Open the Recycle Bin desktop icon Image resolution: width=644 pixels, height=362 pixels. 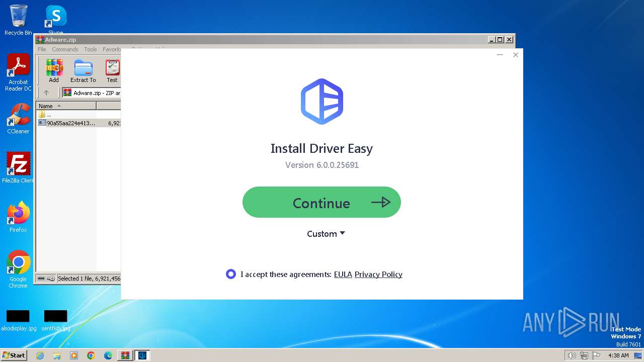pos(18,20)
